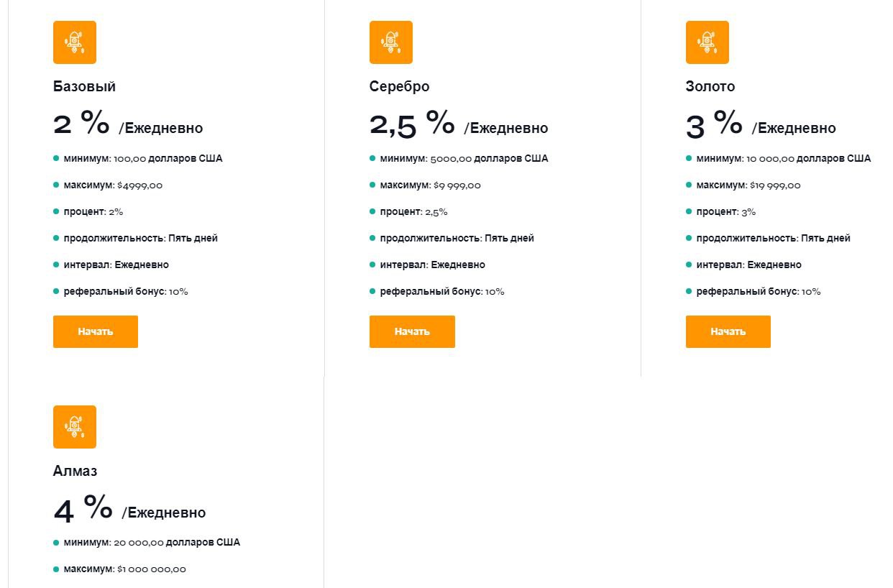
Task: Click Алмаз maximum $1 000 000,00 line
Action: (119, 569)
